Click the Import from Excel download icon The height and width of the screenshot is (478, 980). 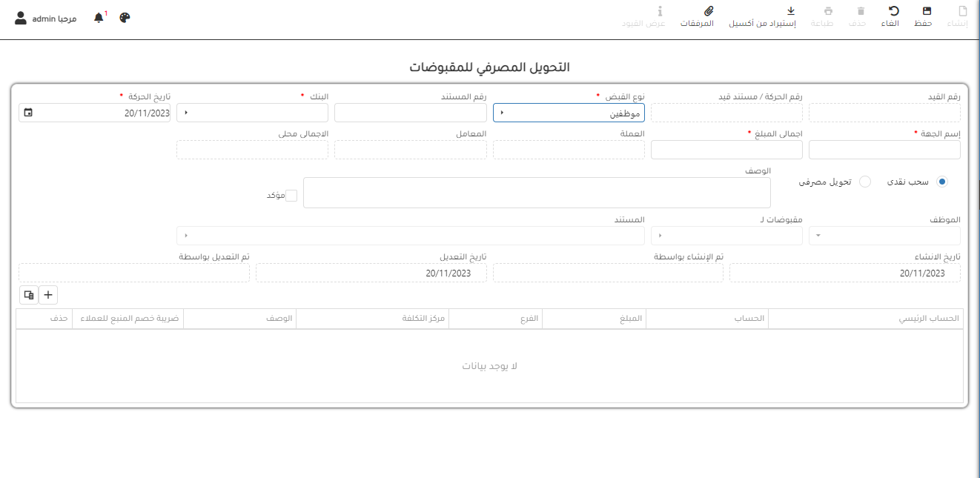click(x=790, y=11)
